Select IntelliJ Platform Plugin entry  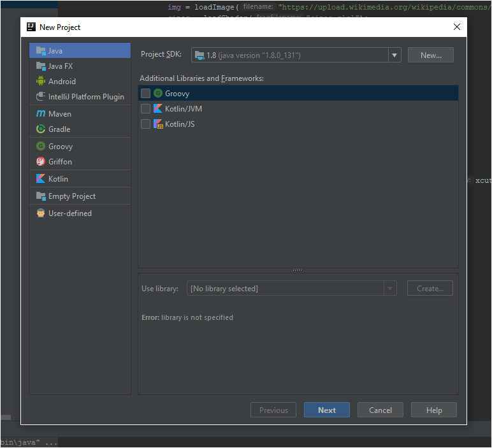pyautogui.click(x=80, y=97)
